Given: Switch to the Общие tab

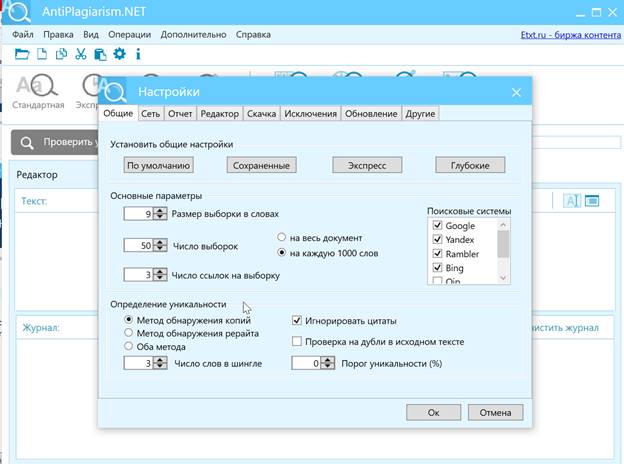Looking at the screenshot, I should pos(118,113).
